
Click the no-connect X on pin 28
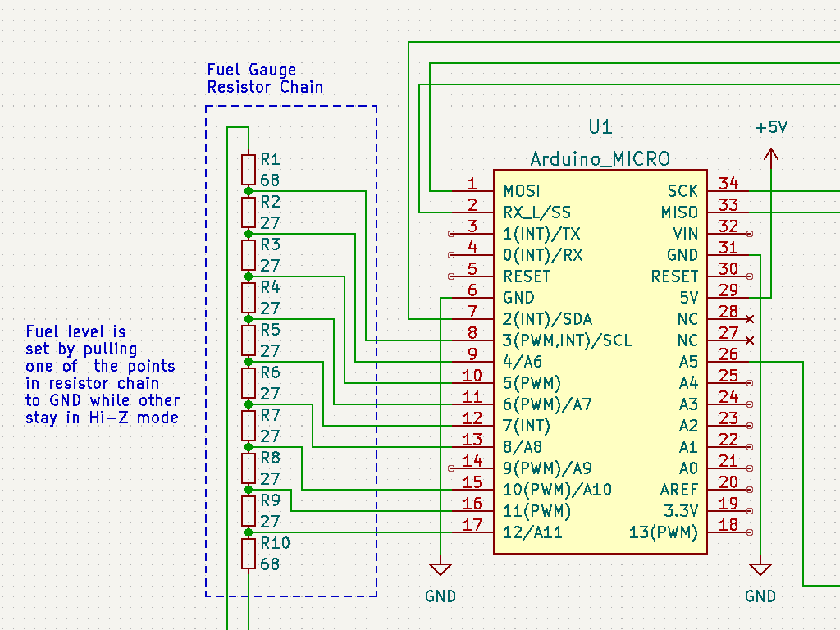[x=750, y=319]
